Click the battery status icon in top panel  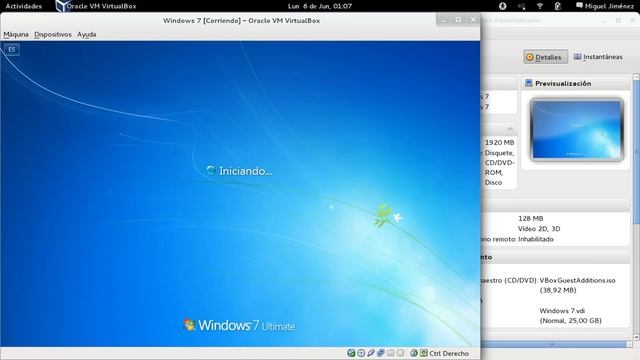click(558, 6)
